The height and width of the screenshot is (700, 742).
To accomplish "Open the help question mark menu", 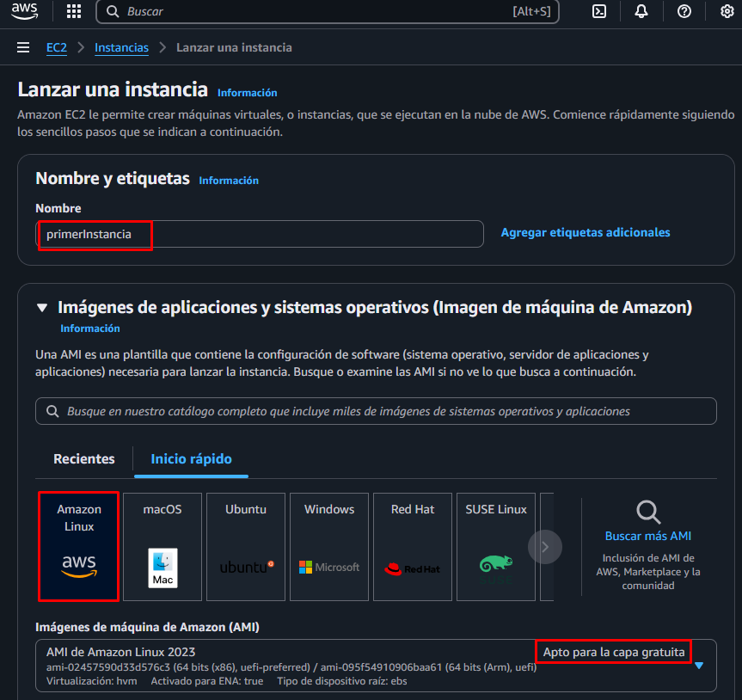I will pos(684,11).
